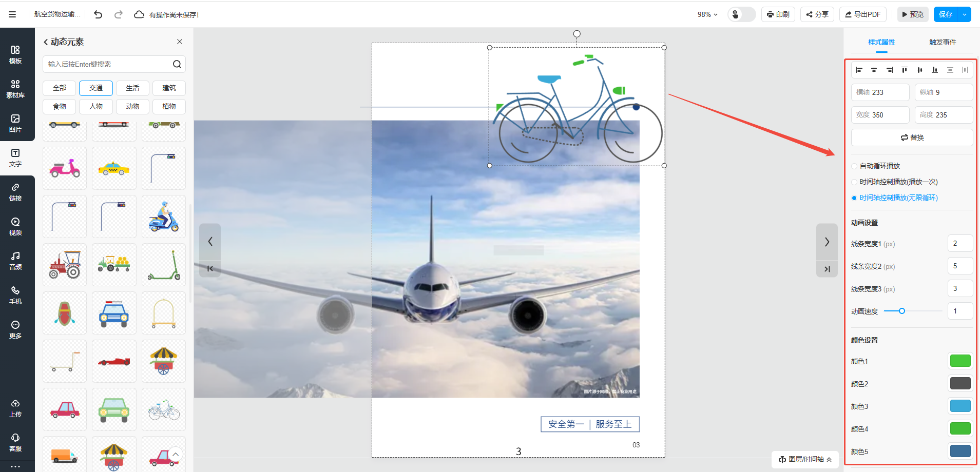Click the redo arrow icon

pyautogui.click(x=119, y=14)
